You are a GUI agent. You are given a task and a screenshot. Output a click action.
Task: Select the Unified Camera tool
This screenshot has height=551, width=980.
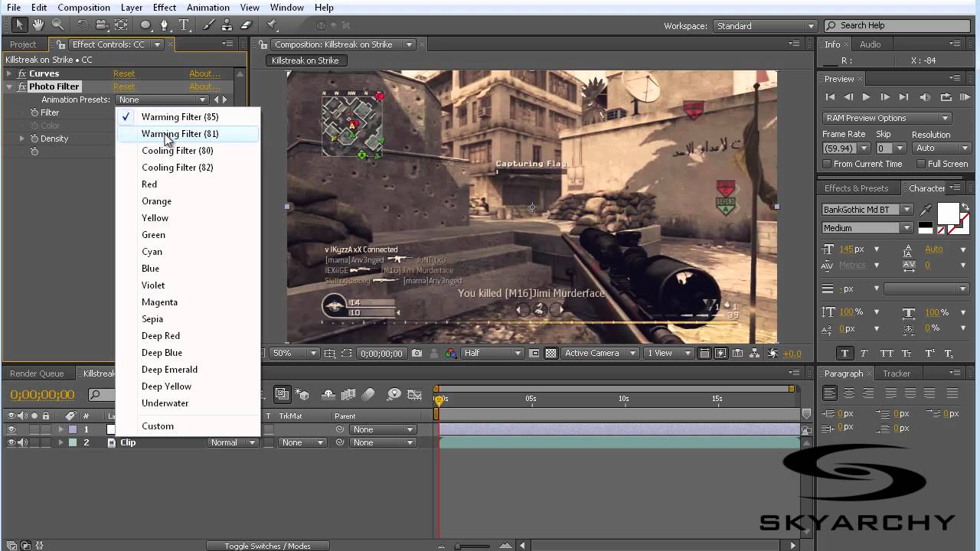tap(102, 25)
